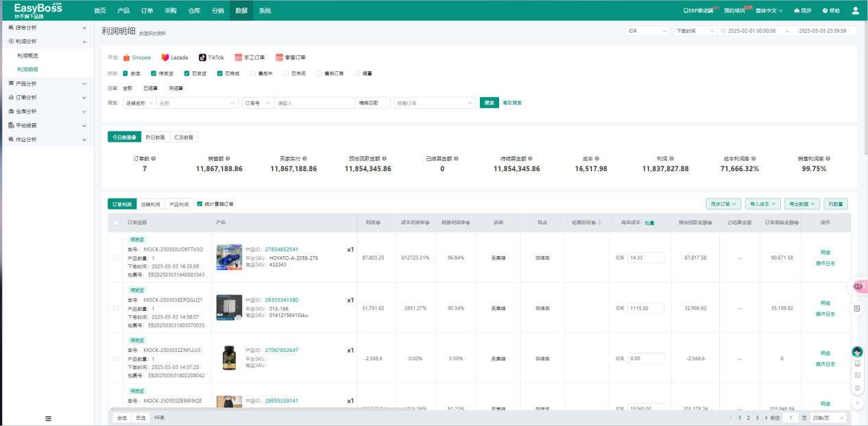
Task: Open the 简体中文 language dropdown
Action: (770, 10)
